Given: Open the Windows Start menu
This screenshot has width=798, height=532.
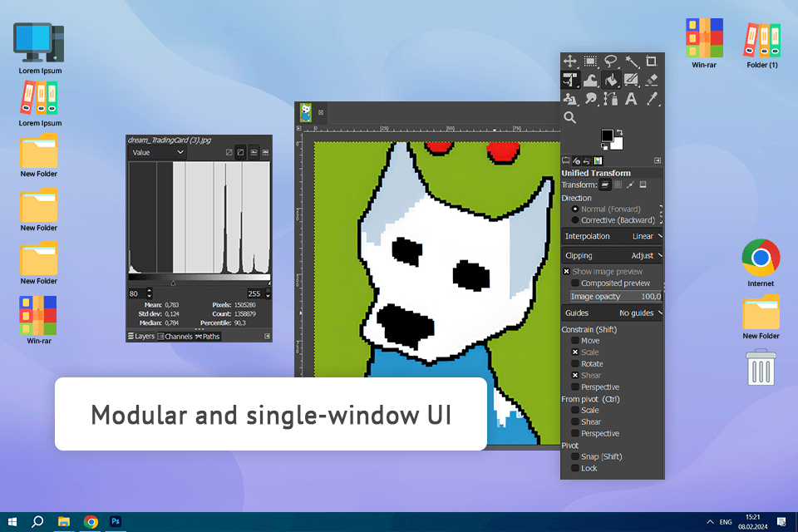Looking at the screenshot, I should coord(12,522).
